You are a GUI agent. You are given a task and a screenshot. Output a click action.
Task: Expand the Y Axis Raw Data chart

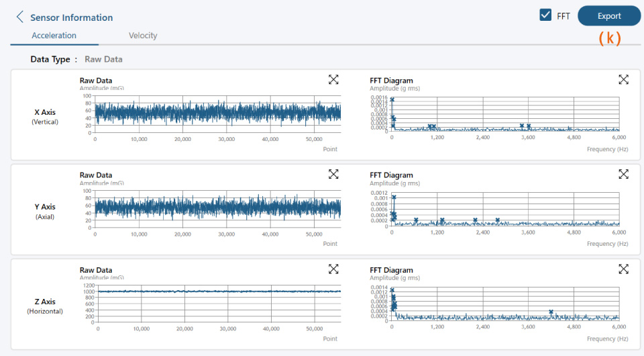point(333,174)
